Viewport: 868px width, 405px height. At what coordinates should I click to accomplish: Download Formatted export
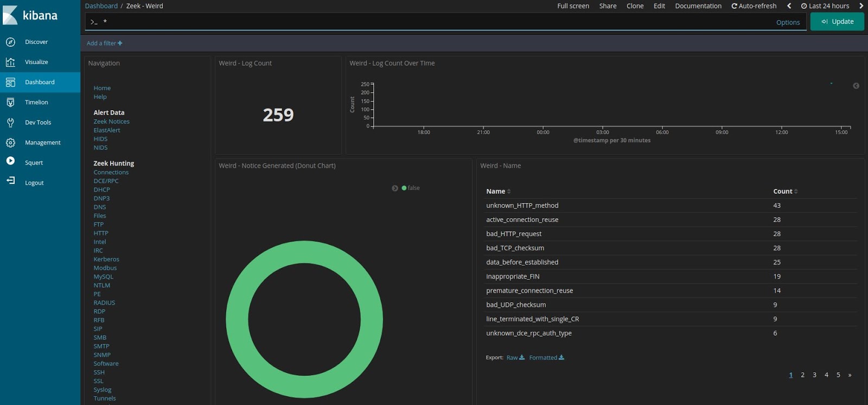546,357
